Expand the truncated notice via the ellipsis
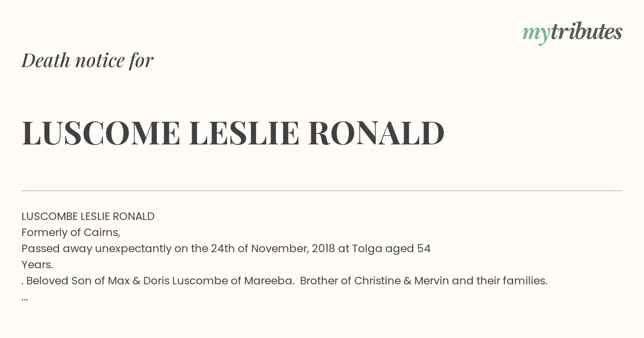This screenshot has height=338, width=644. 25,297
